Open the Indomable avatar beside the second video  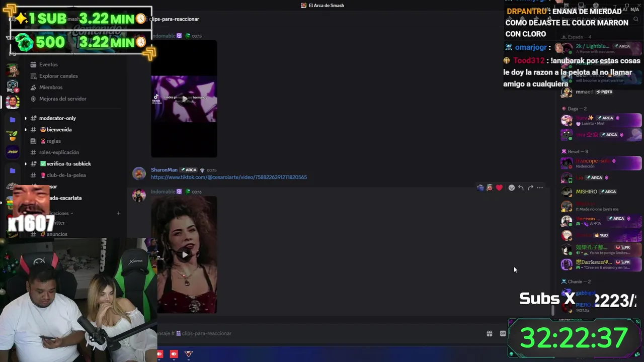pyautogui.click(x=139, y=196)
